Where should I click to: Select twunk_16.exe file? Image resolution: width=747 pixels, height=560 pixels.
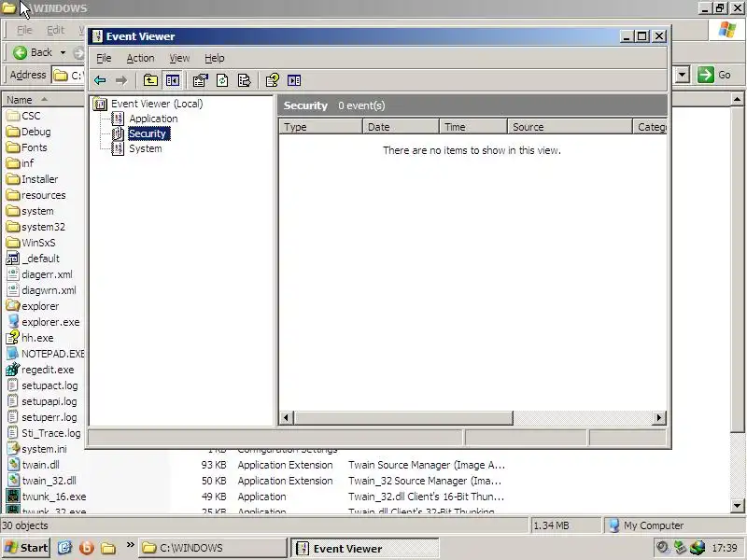pos(54,497)
